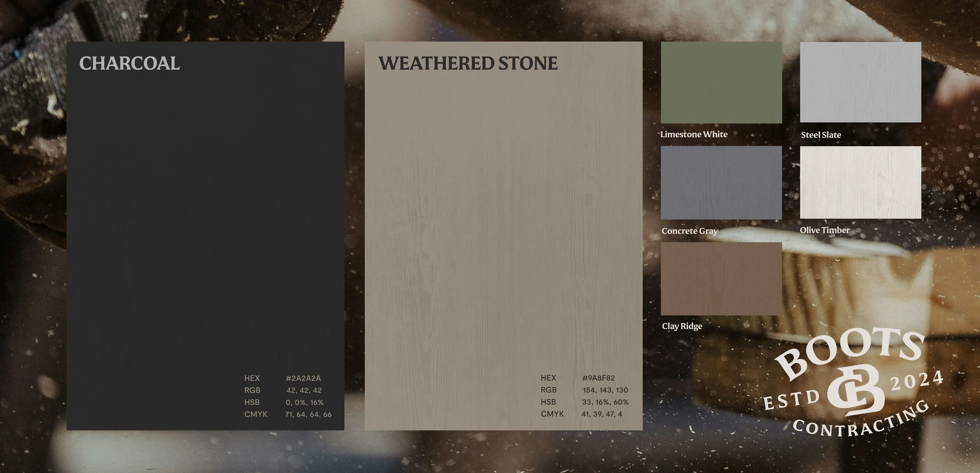This screenshot has height=473, width=980.
Task: Click the Weathered Stone RGB value 154, 143, 130
Action: coord(605,390)
